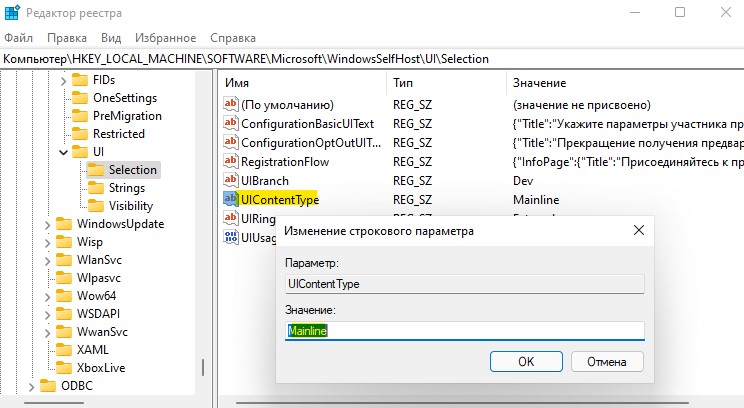
Task: Select the Strings folder icon
Action: [x=96, y=188]
